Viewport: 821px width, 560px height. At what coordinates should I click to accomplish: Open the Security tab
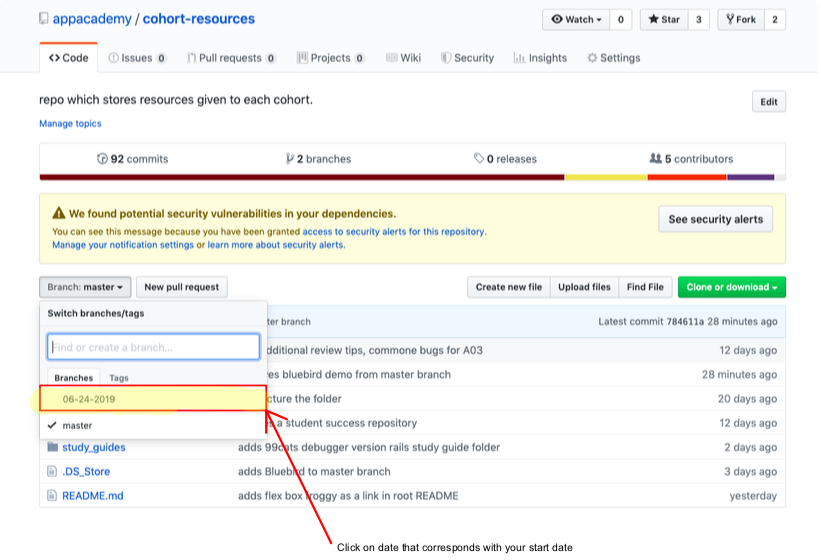[x=468, y=58]
